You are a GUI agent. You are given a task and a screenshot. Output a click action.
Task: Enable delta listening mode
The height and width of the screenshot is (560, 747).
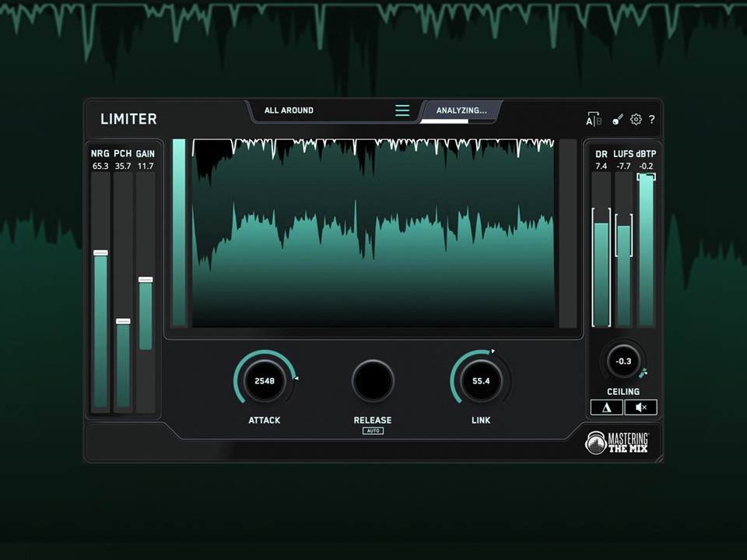tap(606, 407)
